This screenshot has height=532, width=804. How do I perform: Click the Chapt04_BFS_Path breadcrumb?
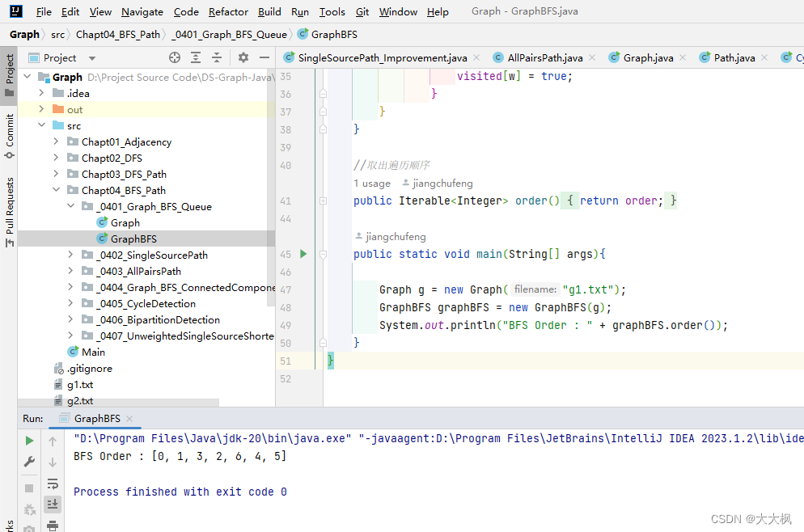[118, 34]
